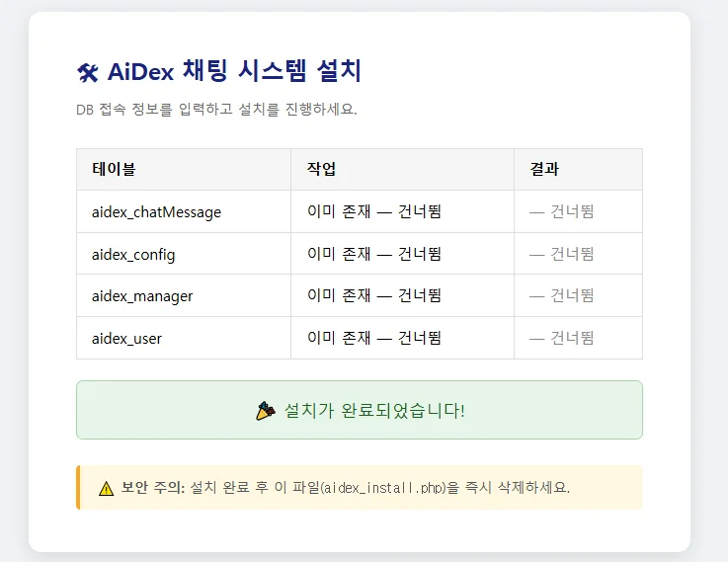Click the 보안 주의 bold label
Screen dimensions: 728x562
click(153, 488)
